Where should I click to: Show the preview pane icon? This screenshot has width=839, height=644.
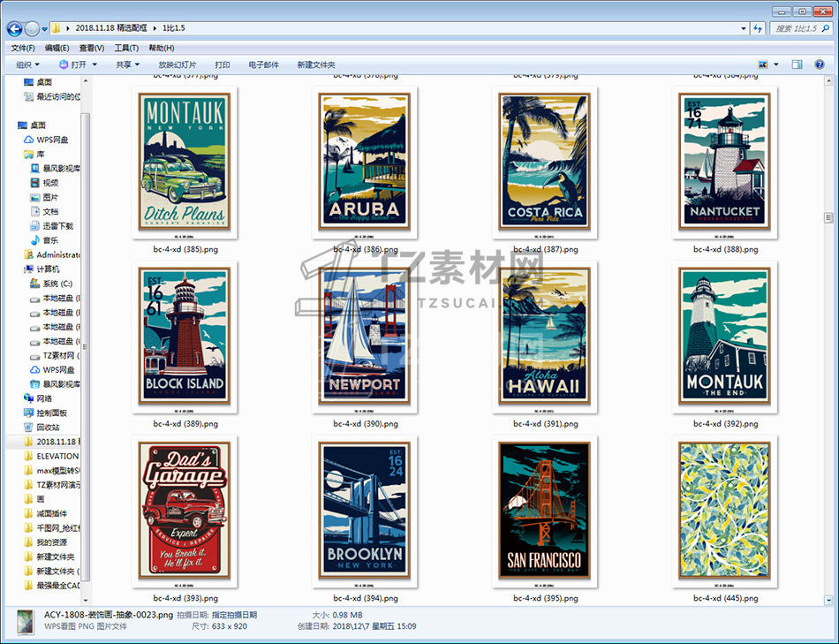[797, 64]
